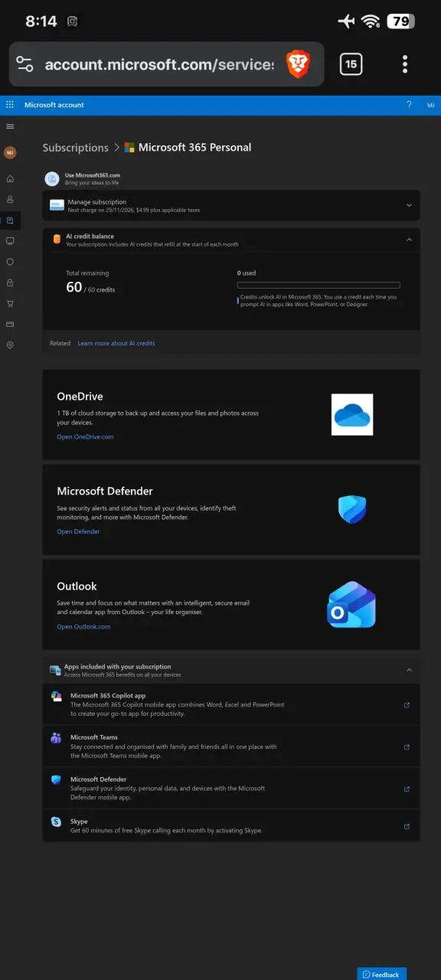Image resolution: width=441 pixels, height=980 pixels.
Task: Tap the browser address bar URL
Action: coord(159,64)
